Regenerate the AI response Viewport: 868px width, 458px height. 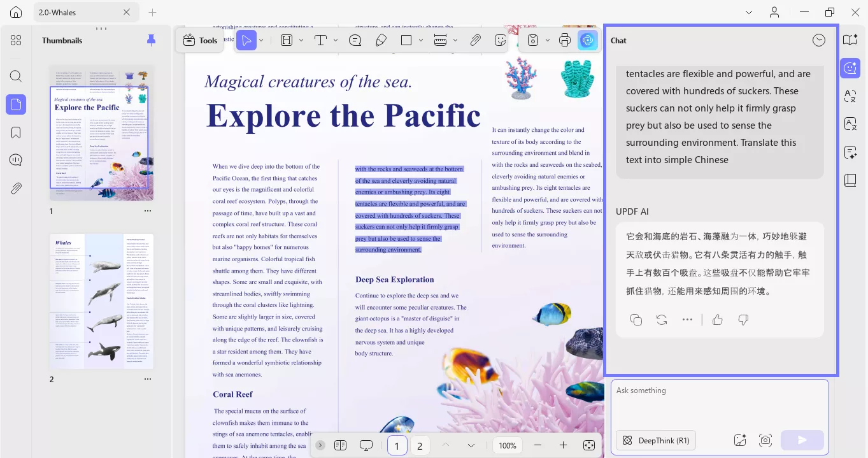pyautogui.click(x=662, y=320)
